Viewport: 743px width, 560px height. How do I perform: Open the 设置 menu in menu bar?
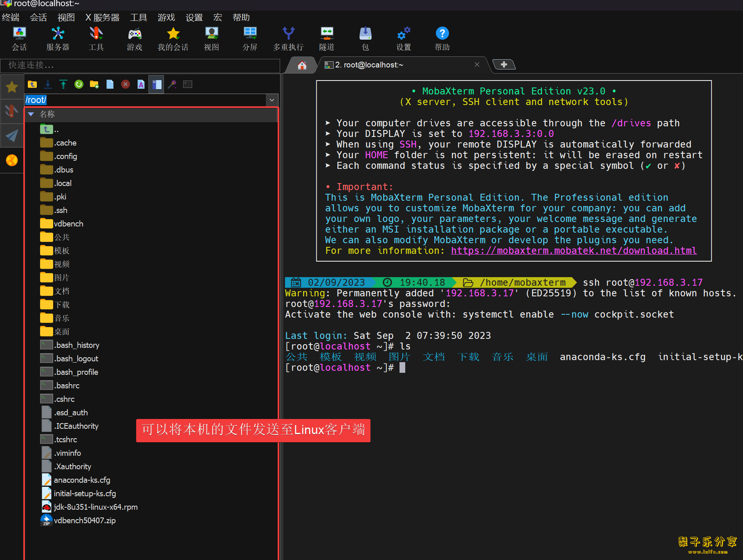click(x=194, y=18)
